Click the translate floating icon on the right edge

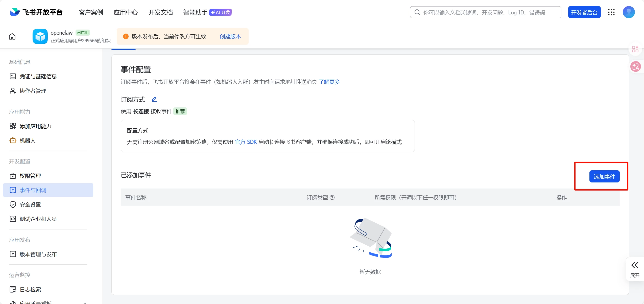635,67
